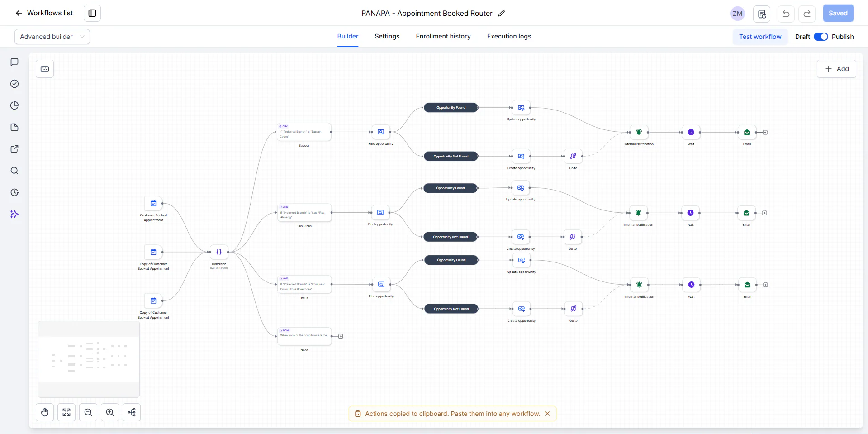
Task: Select Update opportunity in Bacoor path
Action: click(521, 108)
